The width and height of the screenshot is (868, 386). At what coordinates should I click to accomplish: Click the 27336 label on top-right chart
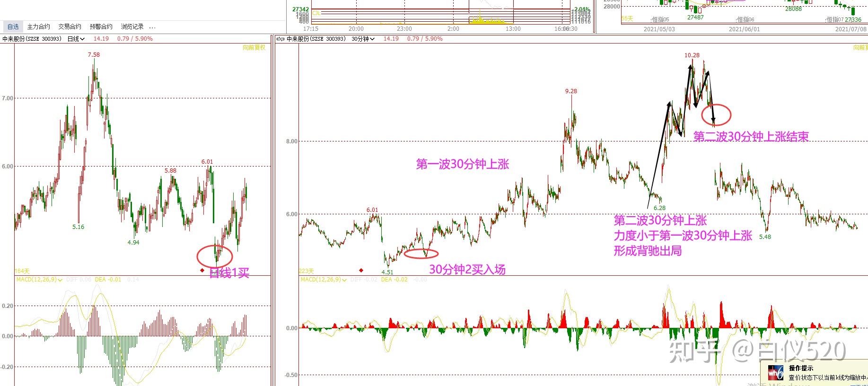[852, 20]
